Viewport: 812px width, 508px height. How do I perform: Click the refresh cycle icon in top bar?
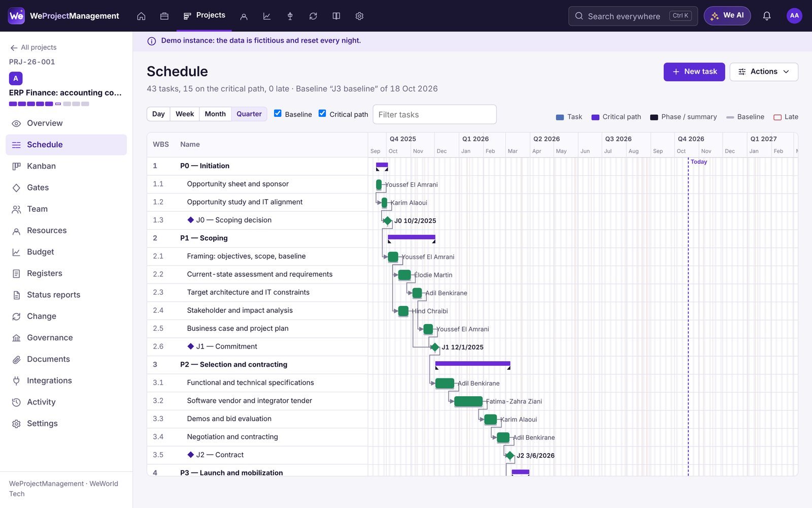coord(313,16)
